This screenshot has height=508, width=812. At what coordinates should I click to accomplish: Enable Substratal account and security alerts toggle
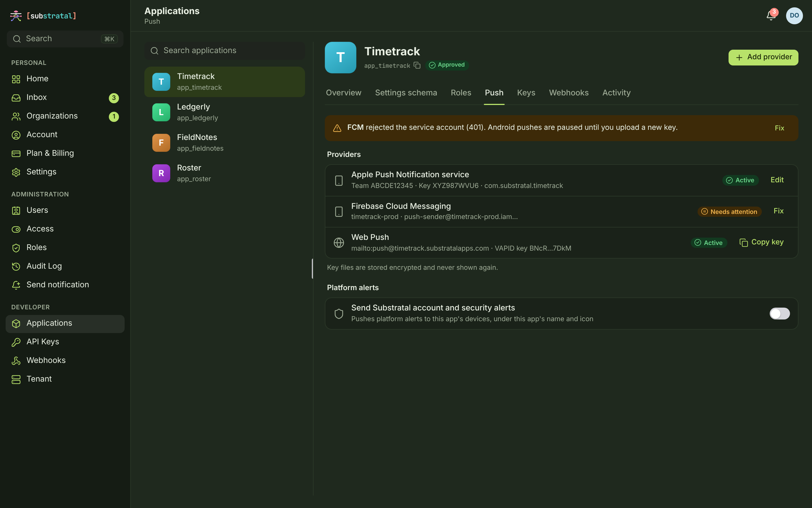click(780, 314)
